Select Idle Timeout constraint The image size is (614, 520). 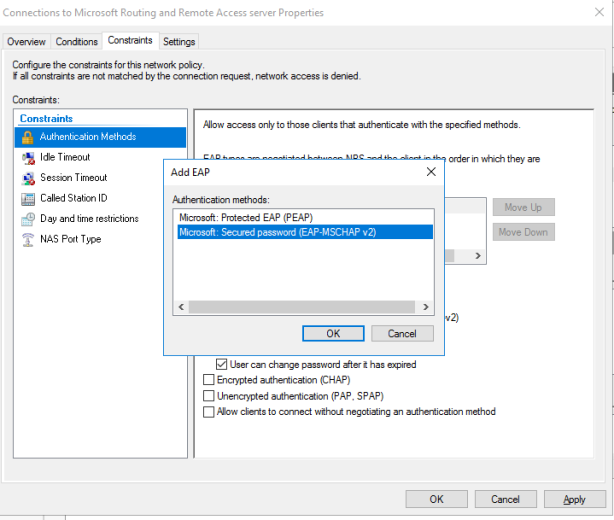(x=65, y=157)
